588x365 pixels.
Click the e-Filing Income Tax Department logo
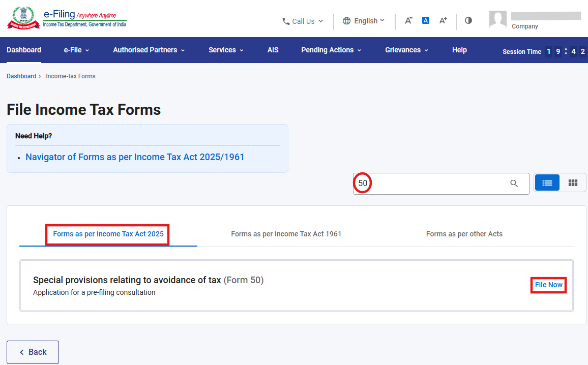point(67,18)
